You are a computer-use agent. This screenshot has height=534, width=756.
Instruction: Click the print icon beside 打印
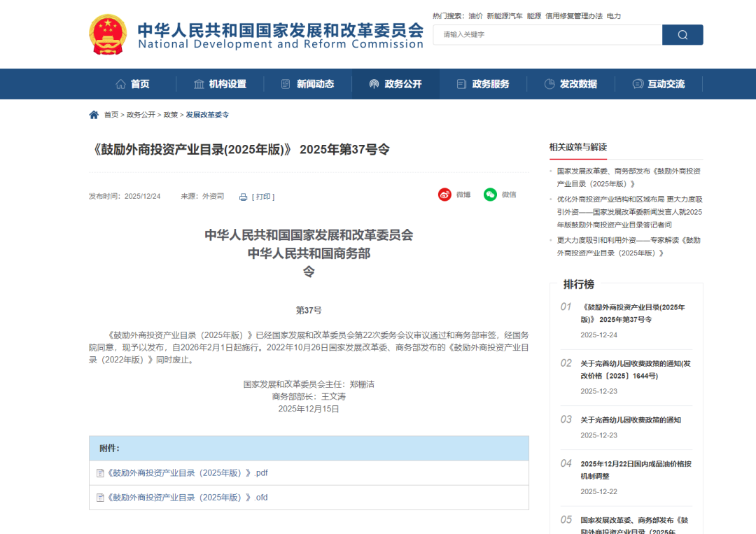pos(243,196)
